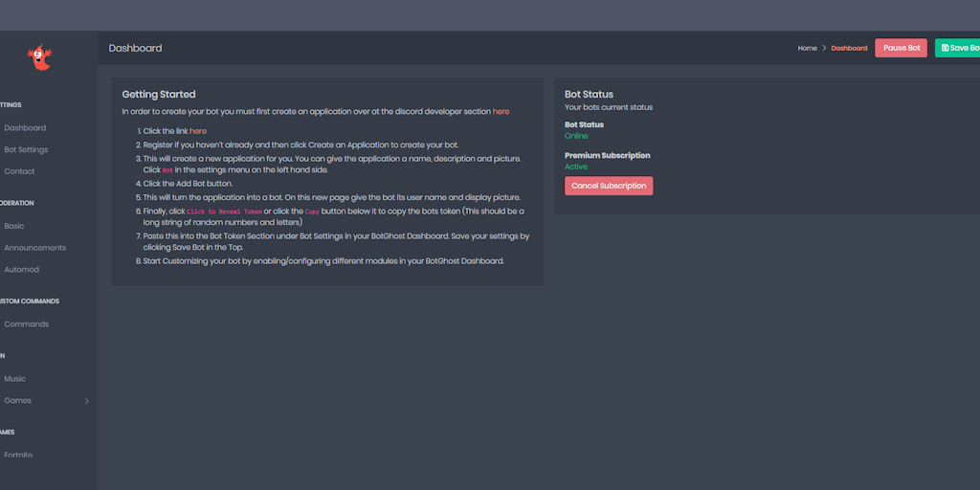This screenshot has height=490, width=980.
Task: Go to Home in the breadcrumb
Action: point(807,48)
